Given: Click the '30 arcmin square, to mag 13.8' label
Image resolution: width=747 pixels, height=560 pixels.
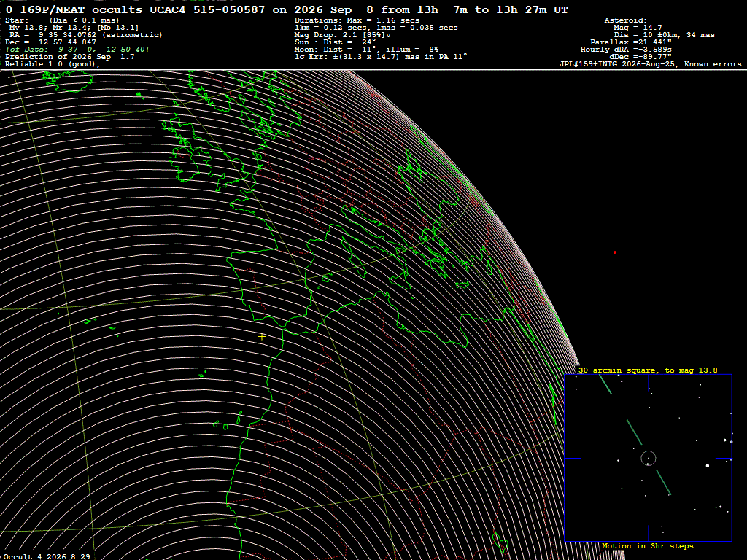Looking at the screenshot, I should 648,370.
